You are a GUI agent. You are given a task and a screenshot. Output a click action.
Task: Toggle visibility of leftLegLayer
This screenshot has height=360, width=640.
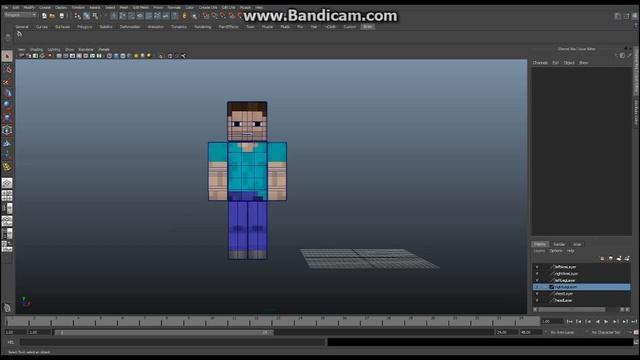(x=537, y=280)
